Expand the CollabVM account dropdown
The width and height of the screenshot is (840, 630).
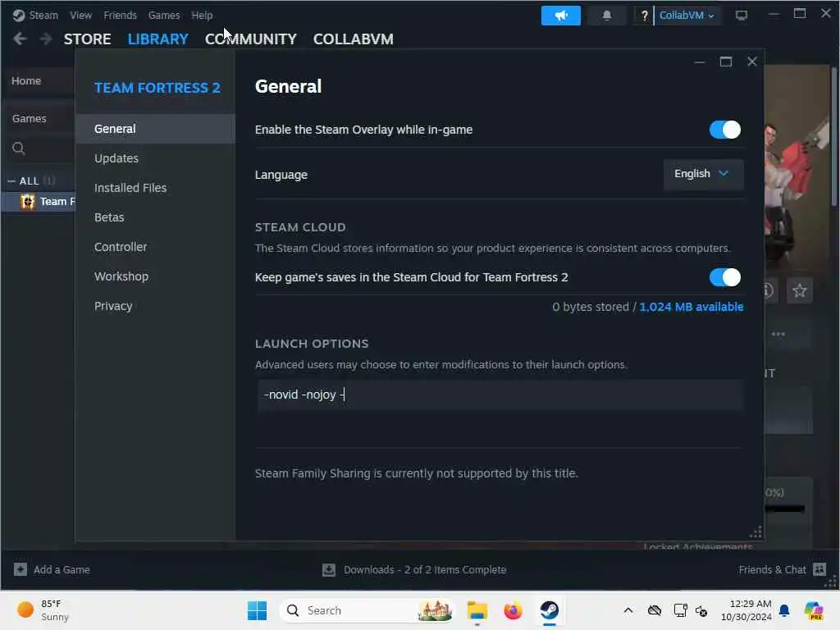[687, 16]
